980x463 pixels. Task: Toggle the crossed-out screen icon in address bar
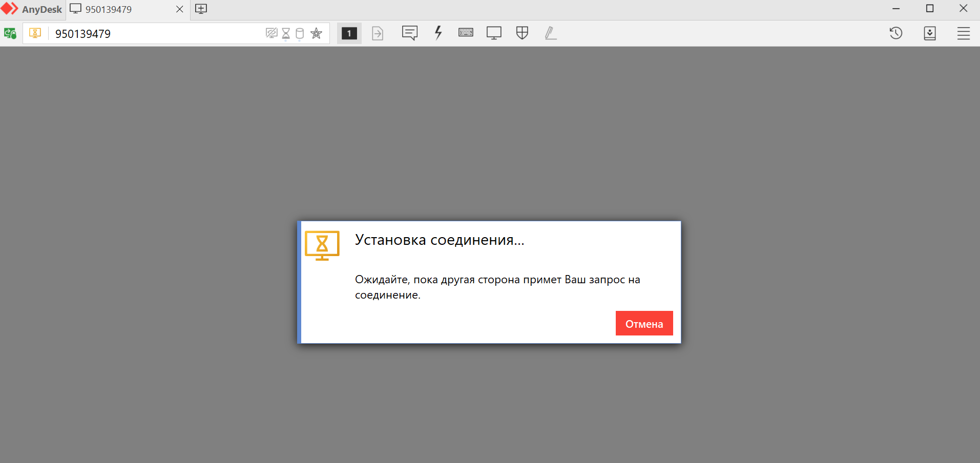272,33
